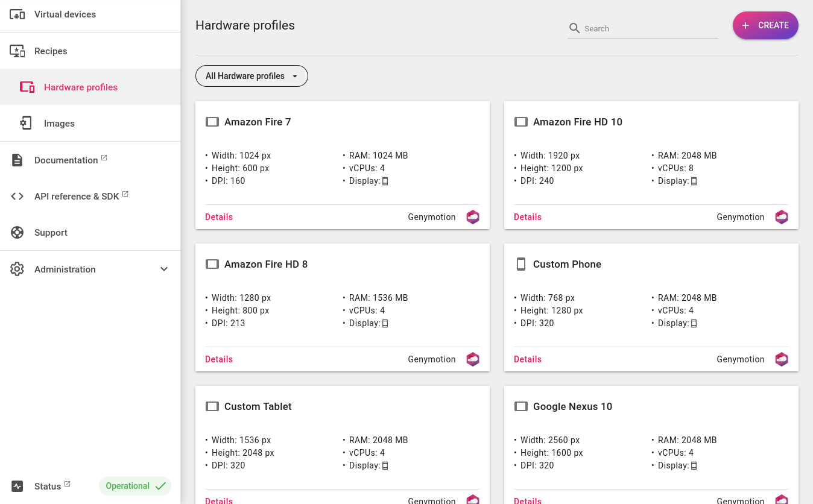Screen dimensions: 813x504
Task: Click 'RAM: 1024 MB' on Amazon Fire 7
Action: click(x=379, y=156)
